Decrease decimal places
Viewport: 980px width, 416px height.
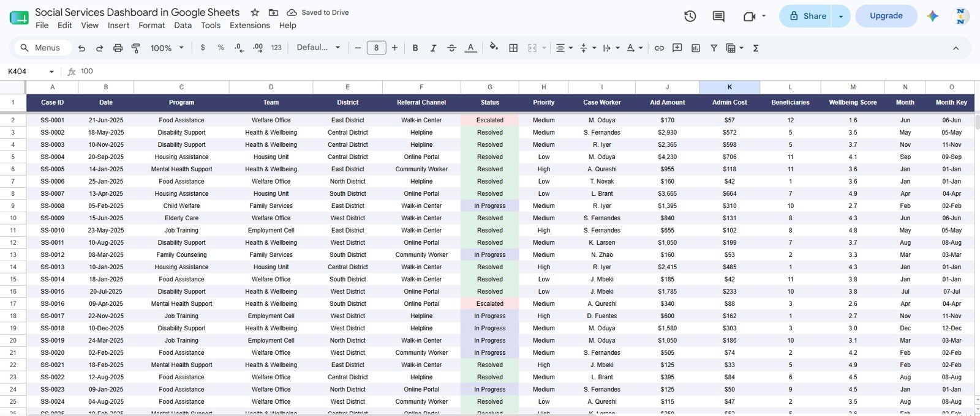[x=239, y=48]
